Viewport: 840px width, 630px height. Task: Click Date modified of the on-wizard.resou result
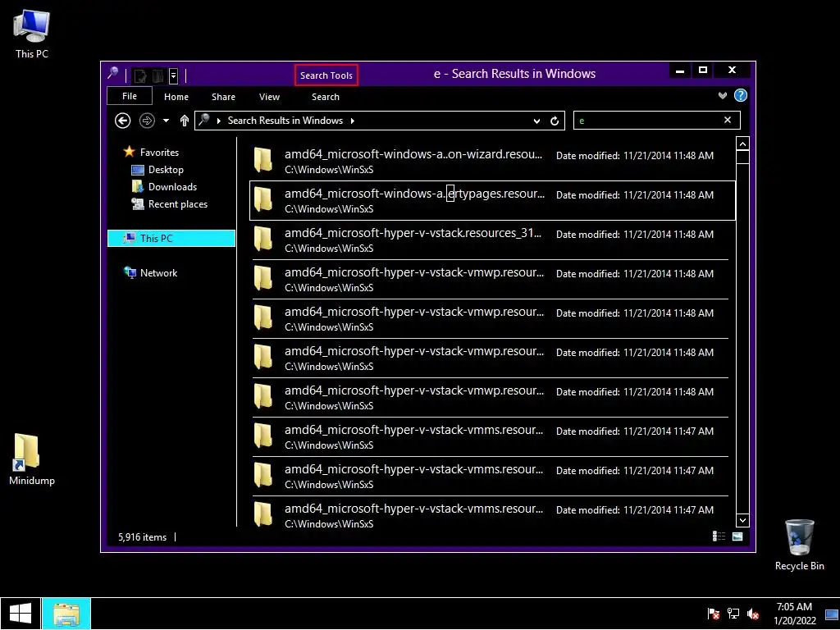[635, 156]
